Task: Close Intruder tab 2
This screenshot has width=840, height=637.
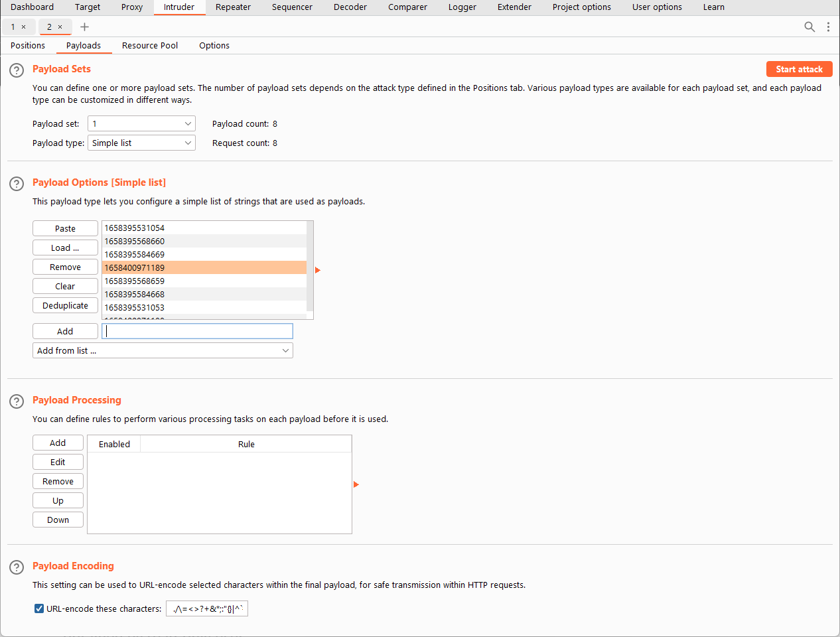Action: 60,27
